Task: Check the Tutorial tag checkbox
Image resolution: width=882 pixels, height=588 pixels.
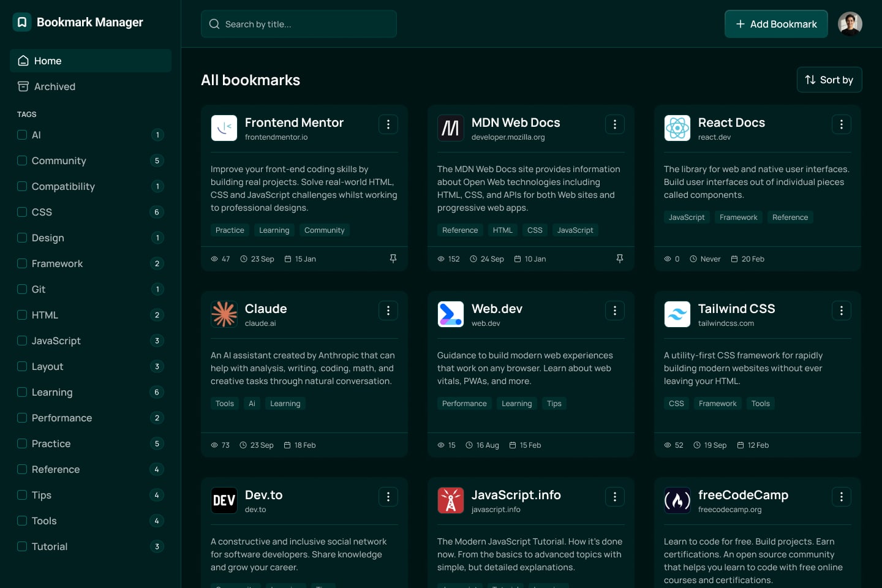Action: tap(22, 546)
